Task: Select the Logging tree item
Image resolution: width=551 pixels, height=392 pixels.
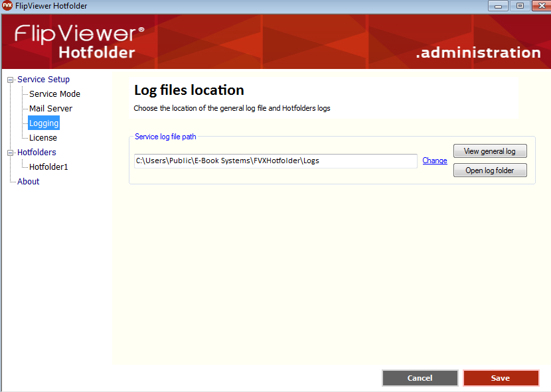Action: pos(44,123)
